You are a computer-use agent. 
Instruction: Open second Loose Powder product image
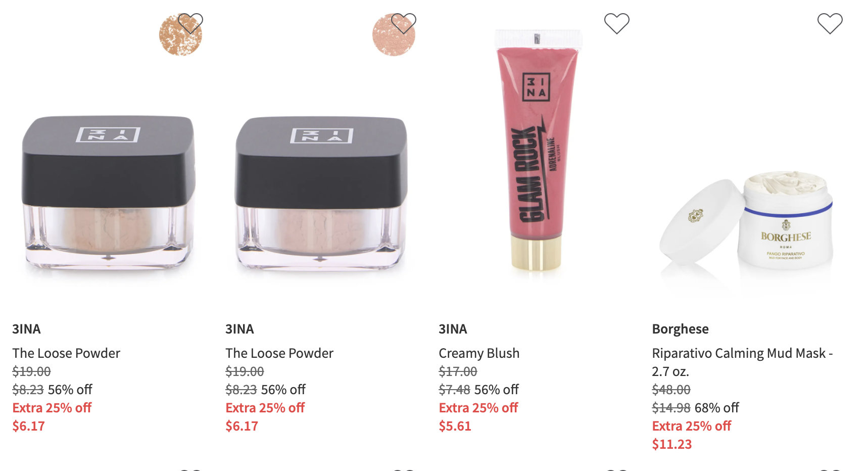tap(321, 192)
